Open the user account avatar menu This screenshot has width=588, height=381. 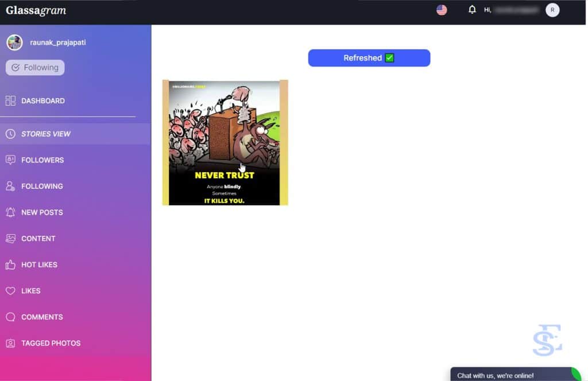tap(552, 10)
